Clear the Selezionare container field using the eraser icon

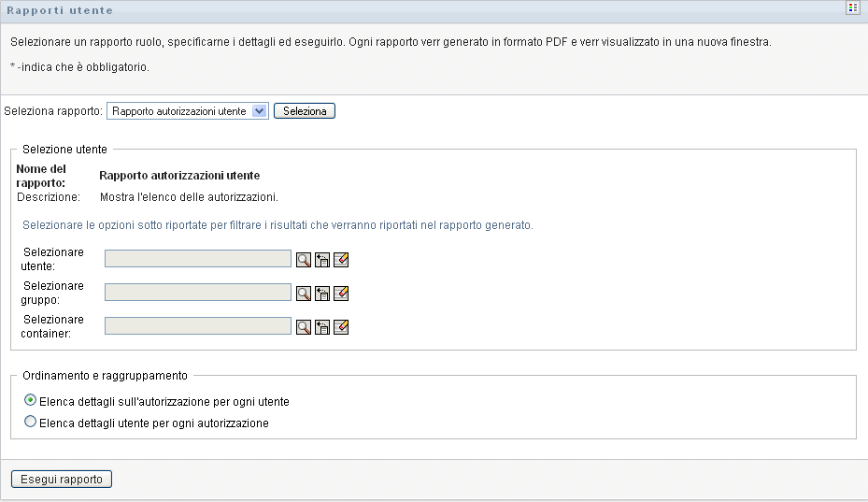coord(341,327)
